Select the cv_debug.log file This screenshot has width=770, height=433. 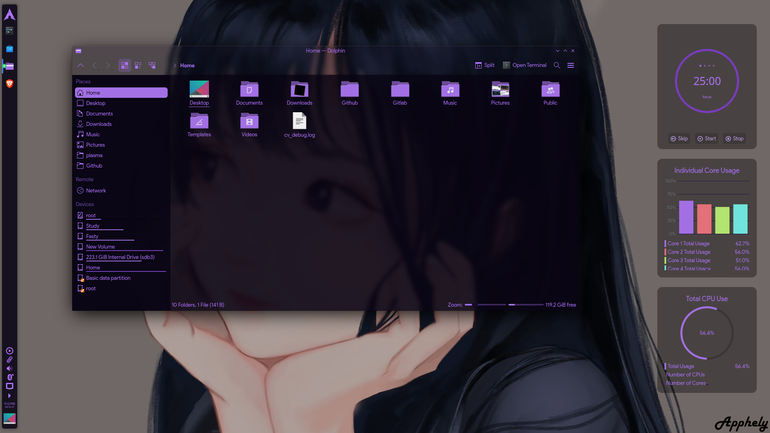point(299,121)
